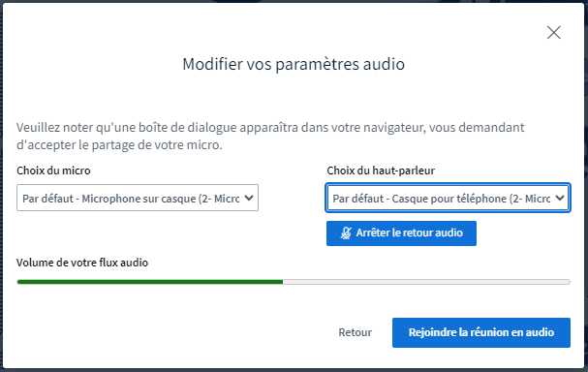The image size is (588, 372).
Task: Stop audio feedback with Arrêter le retour audio
Action: tap(401, 233)
